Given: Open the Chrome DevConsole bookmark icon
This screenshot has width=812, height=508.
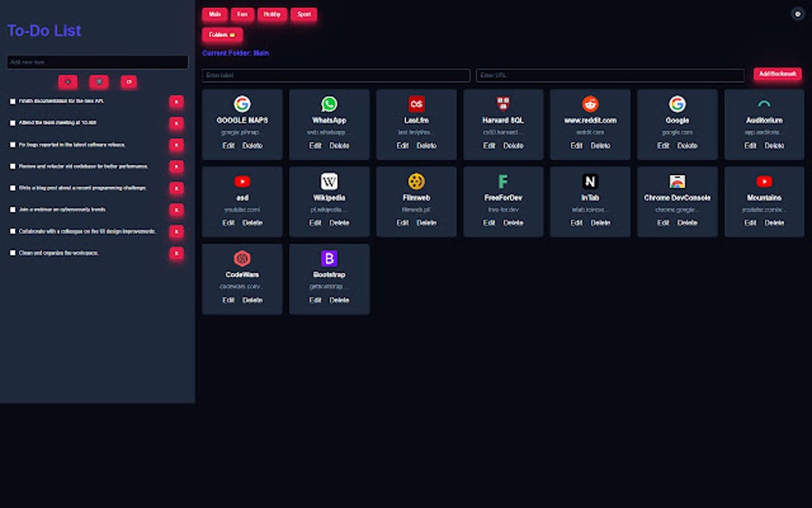Looking at the screenshot, I should point(677,182).
